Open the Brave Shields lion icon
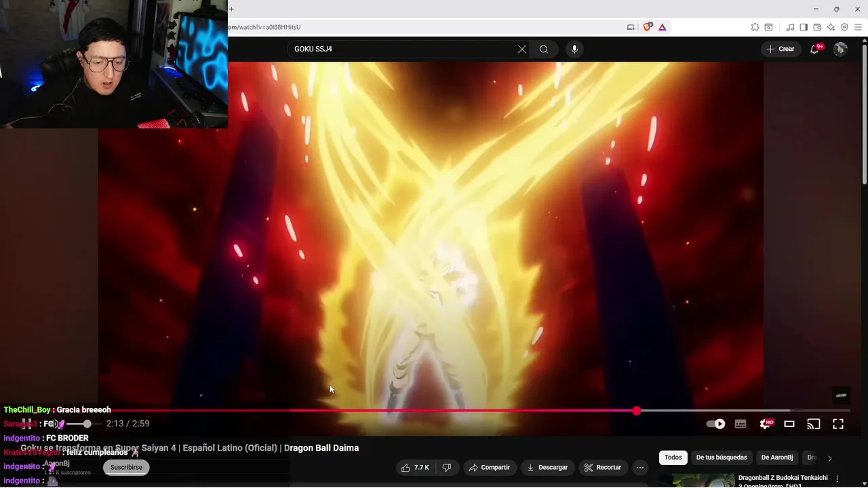 pyautogui.click(x=648, y=27)
